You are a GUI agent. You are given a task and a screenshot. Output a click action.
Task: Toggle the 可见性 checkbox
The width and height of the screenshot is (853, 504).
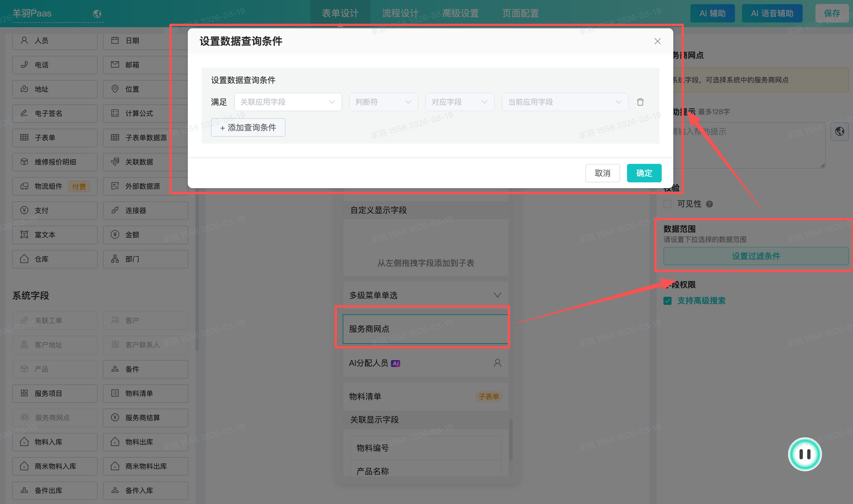[667, 204]
